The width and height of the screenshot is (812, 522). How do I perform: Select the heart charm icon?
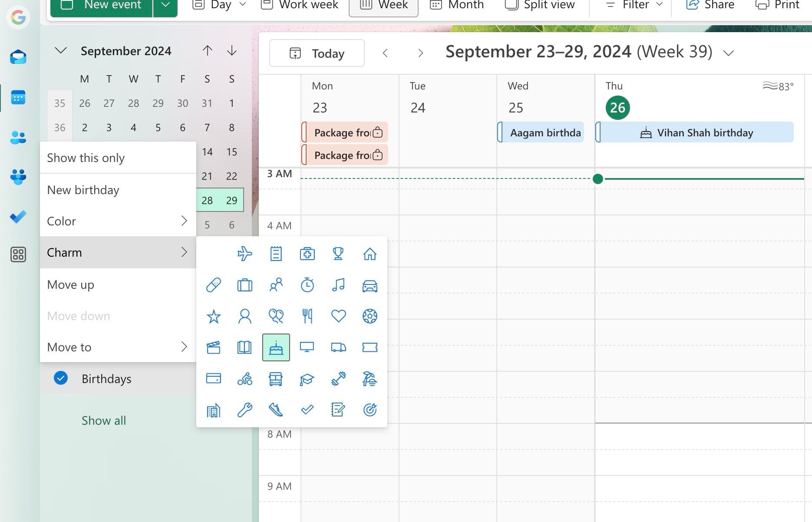(x=338, y=316)
